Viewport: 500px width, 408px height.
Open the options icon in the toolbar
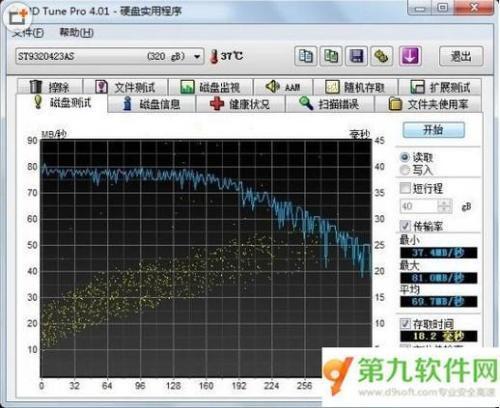coord(382,56)
